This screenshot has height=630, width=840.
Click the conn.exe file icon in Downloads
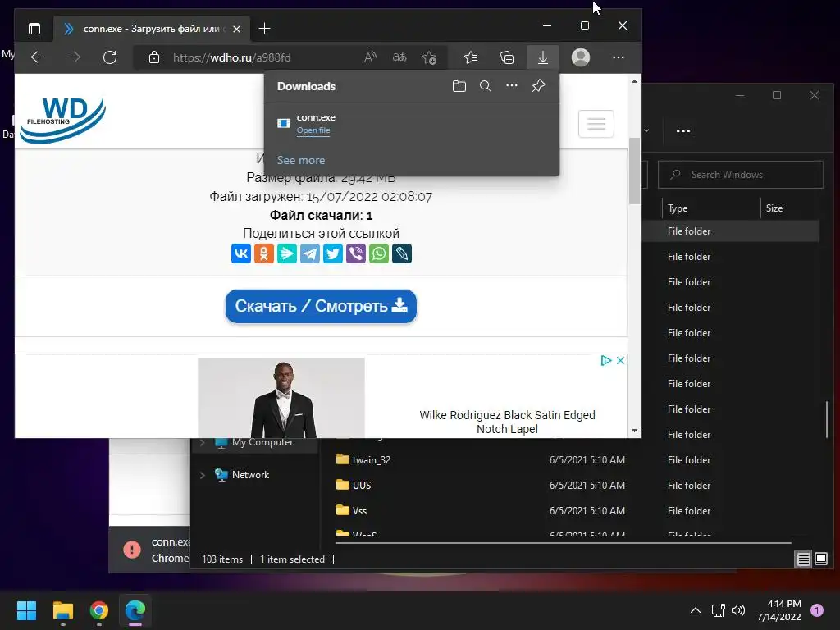pyautogui.click(x=283, y=123)
